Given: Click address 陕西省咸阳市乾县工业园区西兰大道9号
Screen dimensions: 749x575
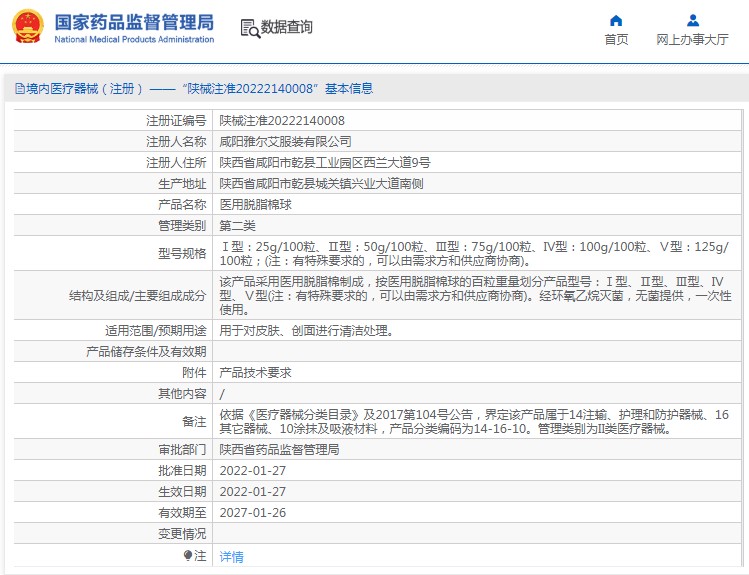Looking at the screenshot, I should pyautogui.click(x=325, y=162).
